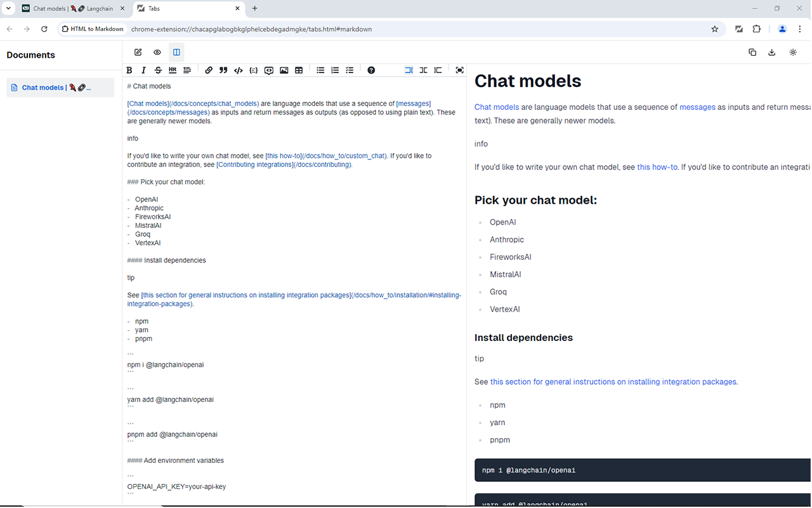Viewport: 812px width, 508px height.
Task: Open the 'this how-to' link in the preview
Action: pos(657,168)
